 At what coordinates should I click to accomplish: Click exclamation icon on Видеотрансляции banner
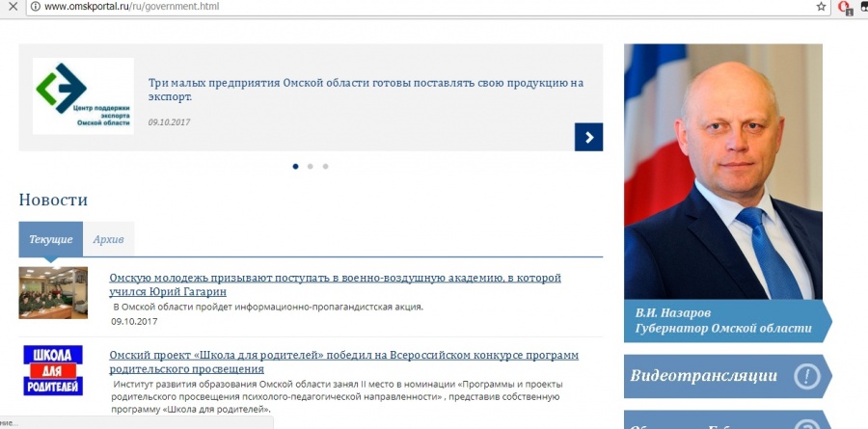807,376
